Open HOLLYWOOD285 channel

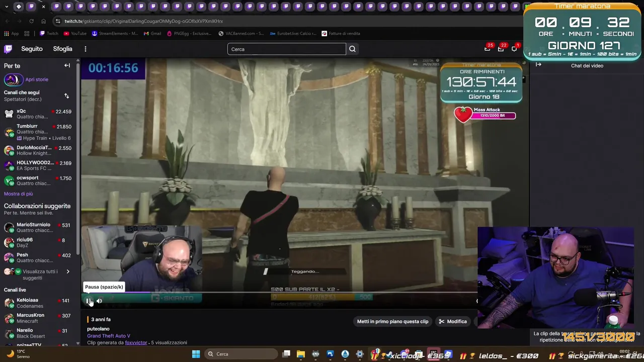[38, 165]
